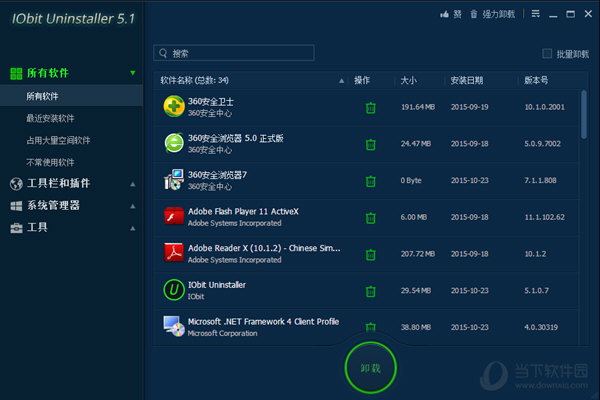Open the hamburger options menu
Screen dimensions: 600x400
(536, 14)
